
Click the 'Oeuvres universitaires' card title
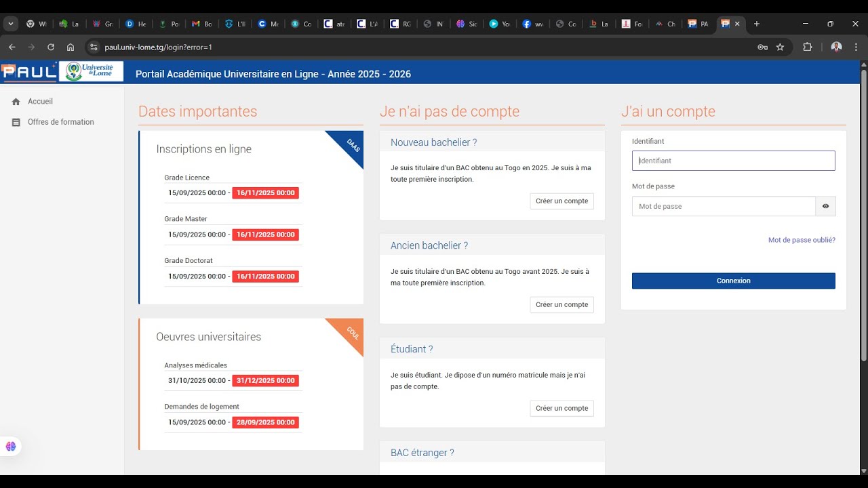click(x=208, y=337)
